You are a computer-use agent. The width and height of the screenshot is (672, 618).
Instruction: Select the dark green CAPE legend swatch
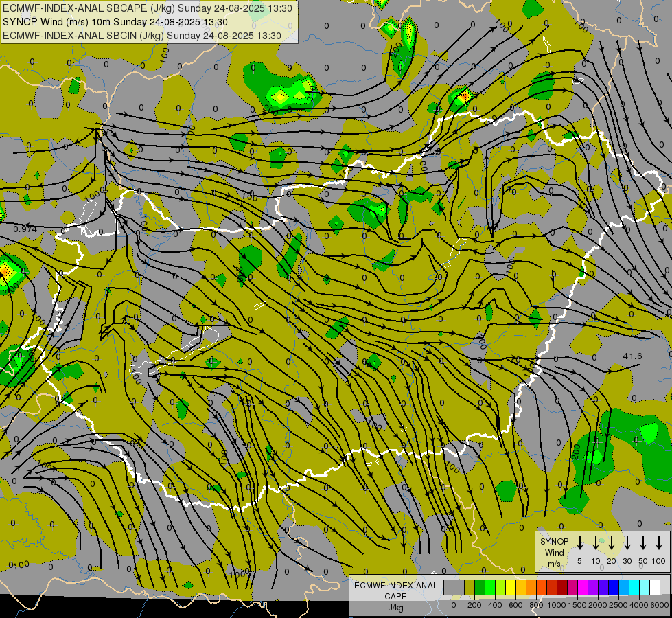point(480,587)
